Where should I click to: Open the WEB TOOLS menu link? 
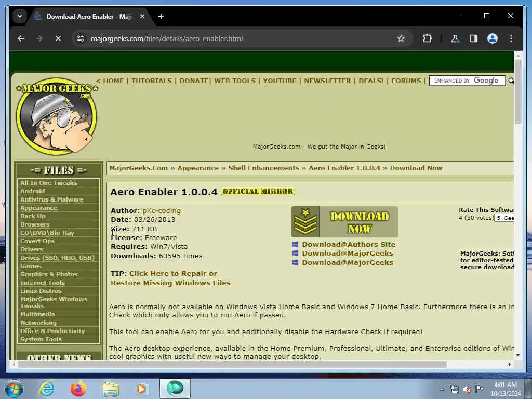click(235, 81)
